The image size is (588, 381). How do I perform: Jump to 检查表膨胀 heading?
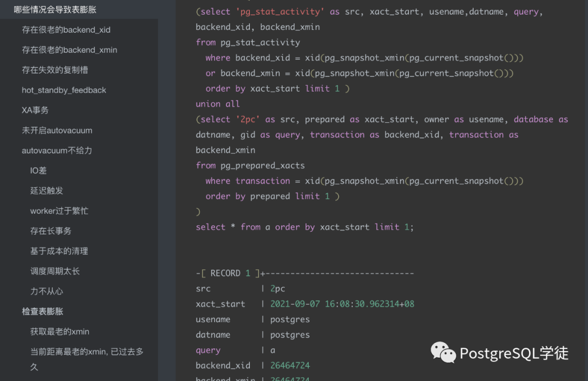pos(42,311)
